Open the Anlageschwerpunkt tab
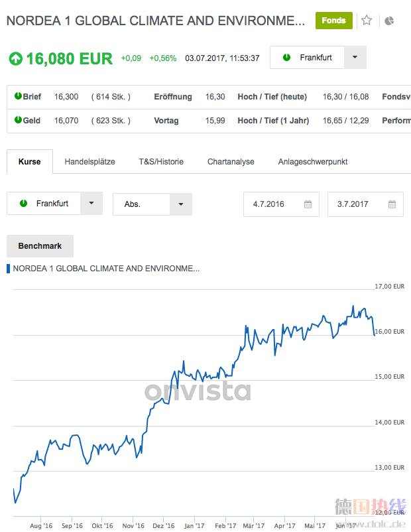 [313, 161]
